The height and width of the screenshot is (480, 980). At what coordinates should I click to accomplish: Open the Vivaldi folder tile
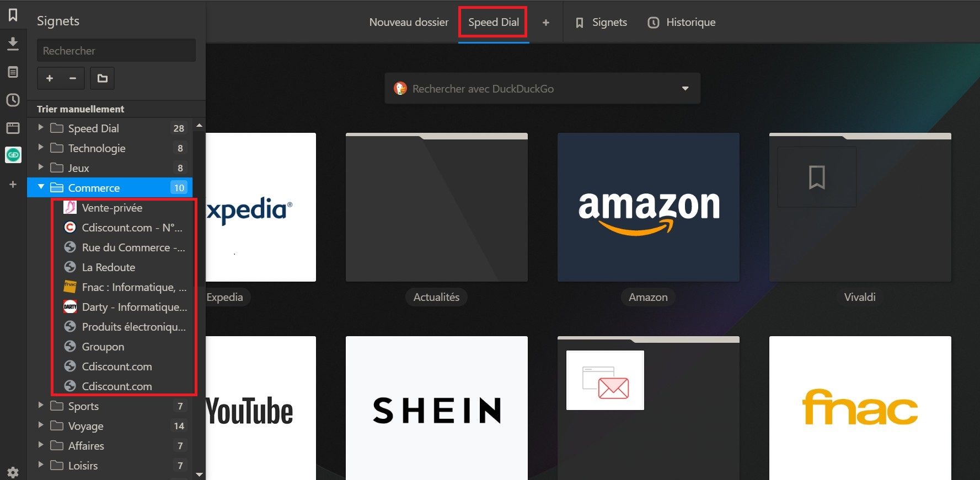point(860,207)
